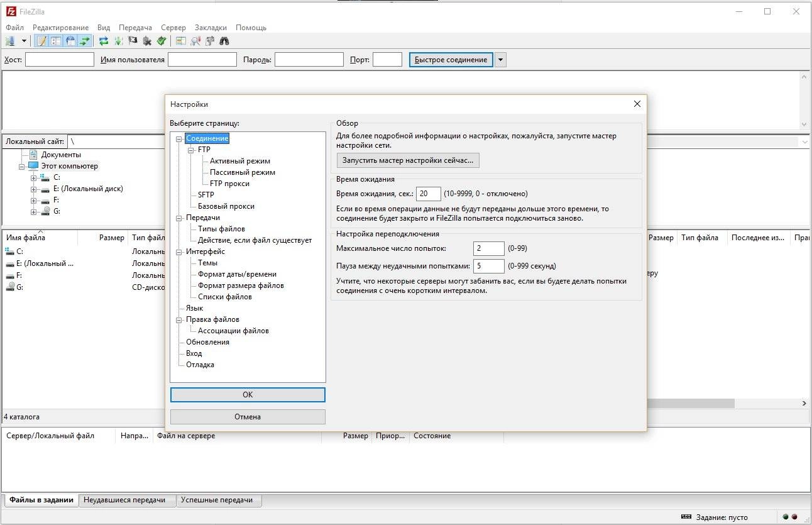Select Язык in the settings tree
812x525 pixels.
tap(194, 308)
